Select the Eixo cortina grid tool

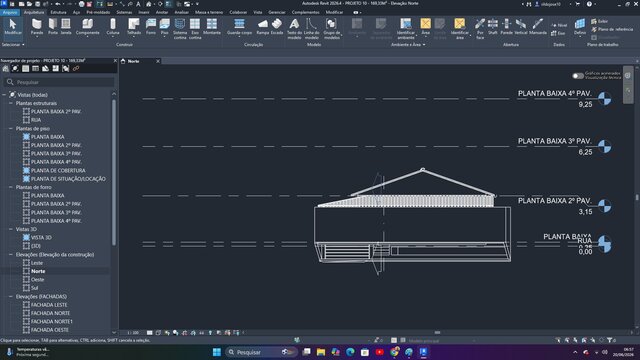pos(195,29)
